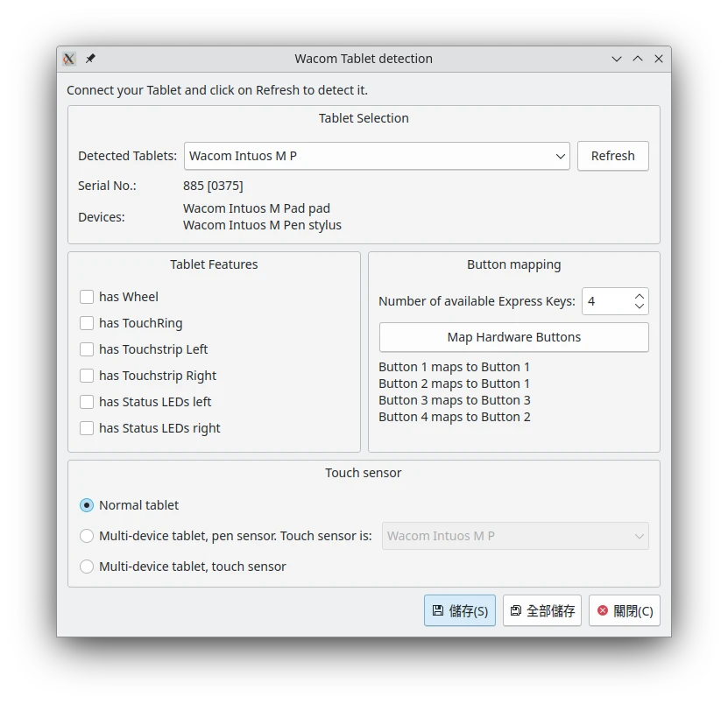Click the maximize chevron in title bar

pos(638,59)
